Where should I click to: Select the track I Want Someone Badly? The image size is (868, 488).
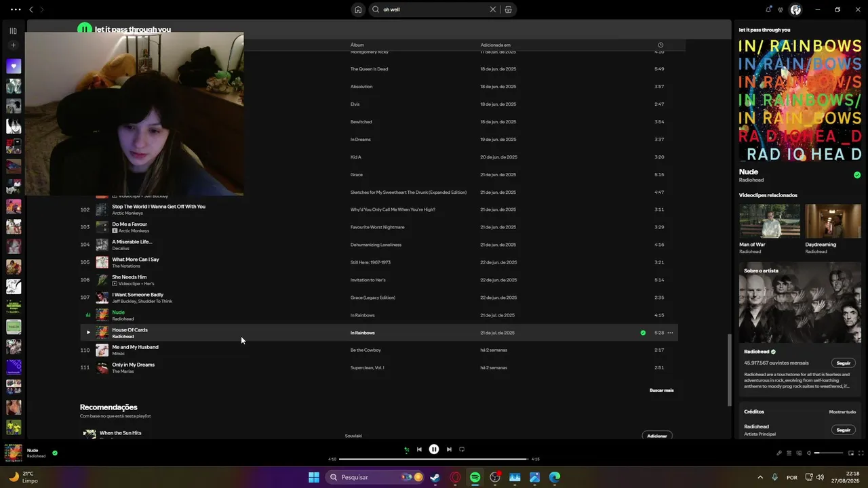138,295
